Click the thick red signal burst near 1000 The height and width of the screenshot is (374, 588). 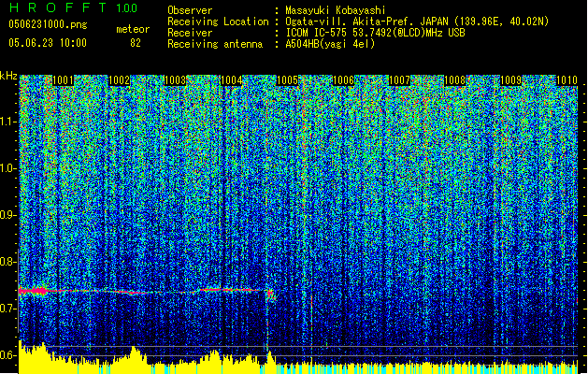(x=33, y=291)
